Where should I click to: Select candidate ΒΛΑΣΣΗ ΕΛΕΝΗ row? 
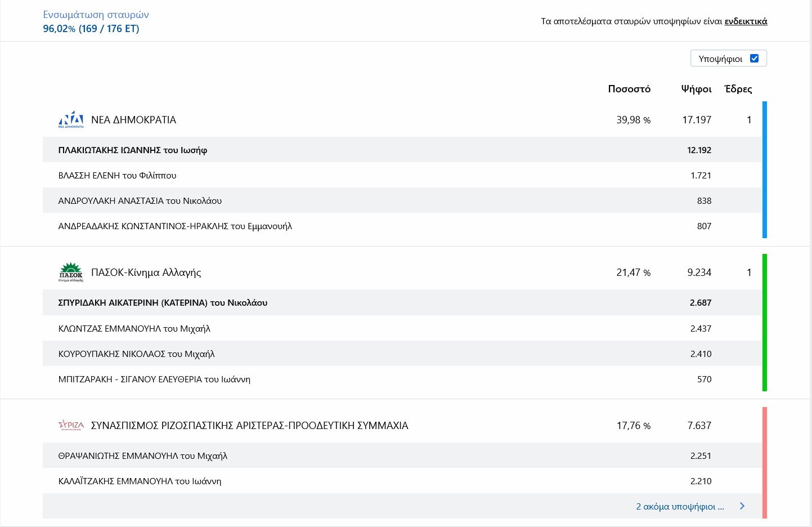[118, 175]
